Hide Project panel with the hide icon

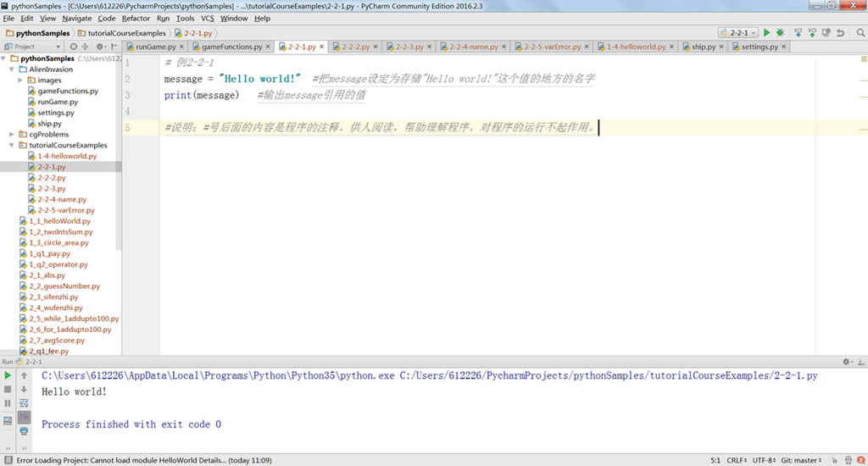[114, 47]
